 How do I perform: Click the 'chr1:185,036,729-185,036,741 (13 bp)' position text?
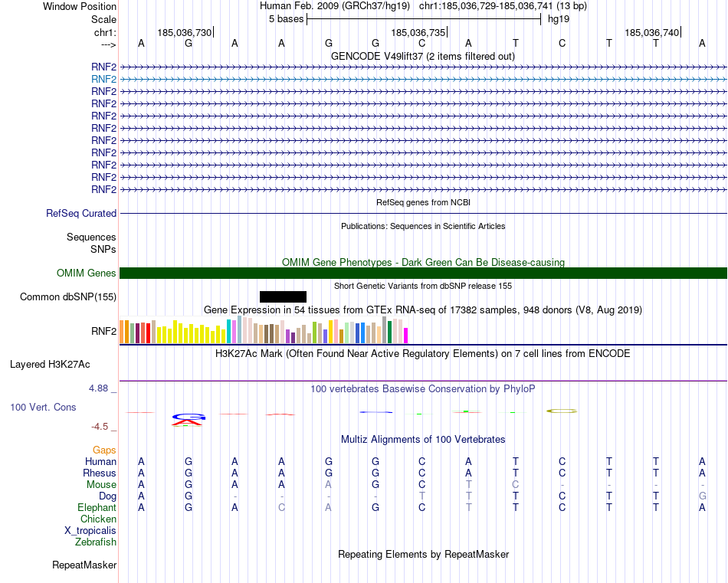pyautogui.click(x=503, y=6)
